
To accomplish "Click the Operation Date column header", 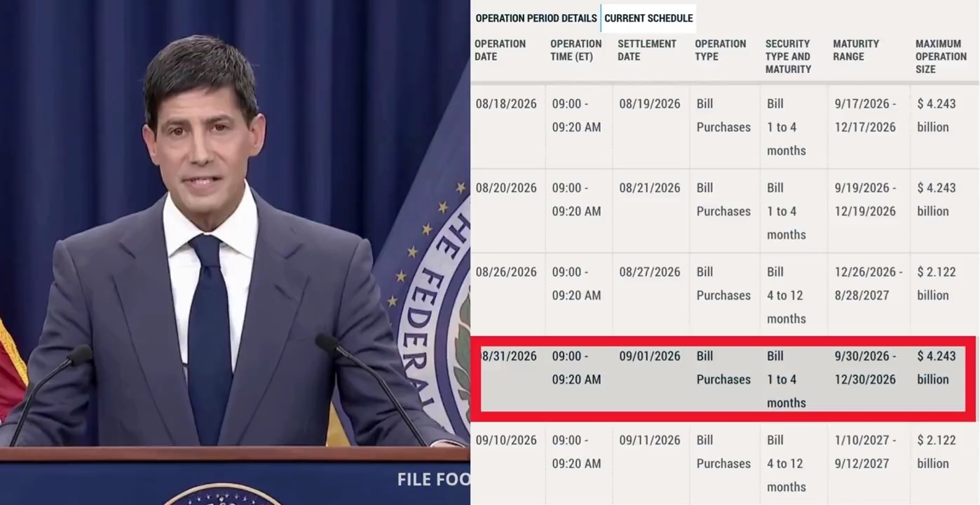I will pyautogui.click(x=500, y=50).
